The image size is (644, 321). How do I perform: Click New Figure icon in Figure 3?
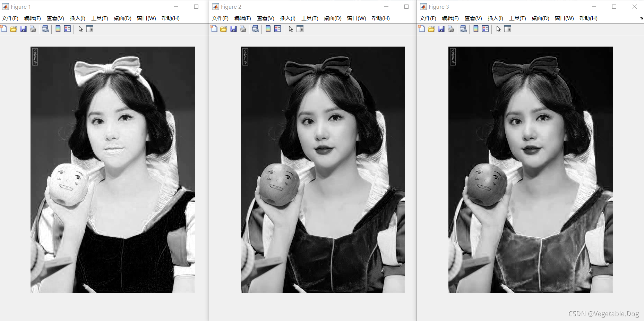(422, 29)
